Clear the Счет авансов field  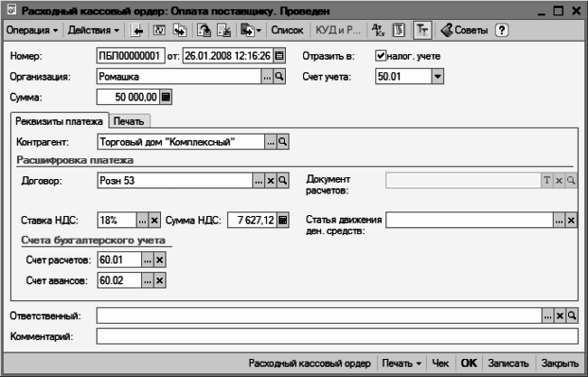tap(160, 280)
